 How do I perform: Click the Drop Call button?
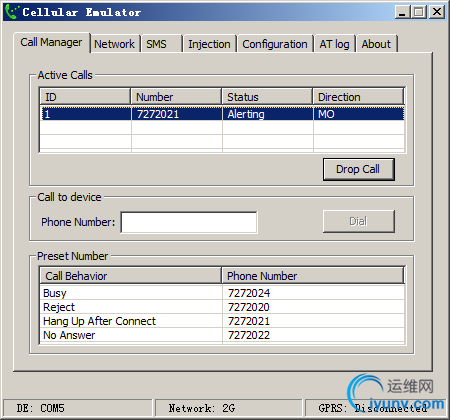359,169
